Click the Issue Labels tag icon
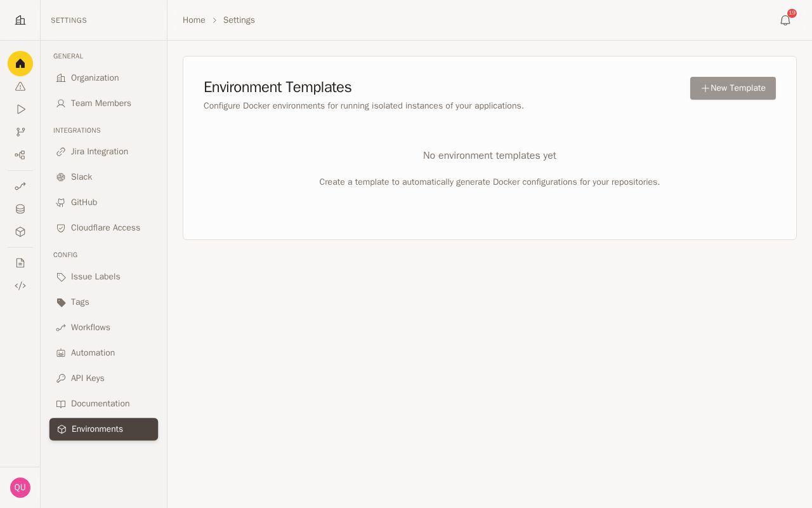This screenshot has width=812, height=508. click(61, 277)
